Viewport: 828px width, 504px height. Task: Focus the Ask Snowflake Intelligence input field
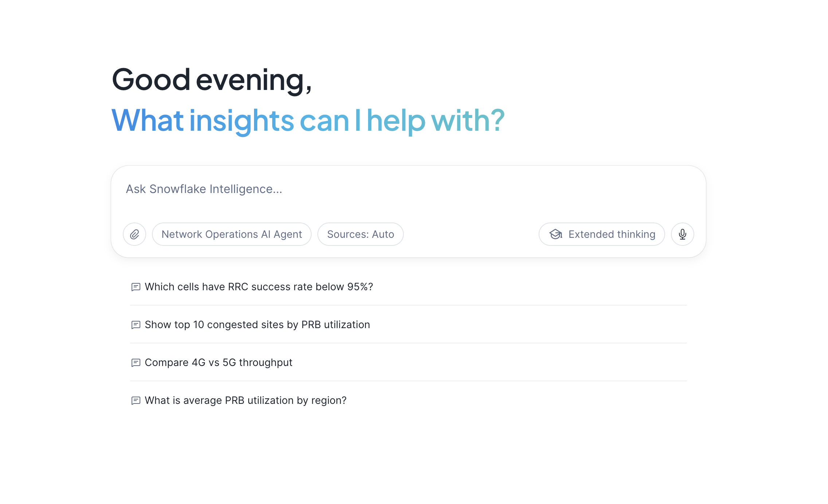point(401,189)
